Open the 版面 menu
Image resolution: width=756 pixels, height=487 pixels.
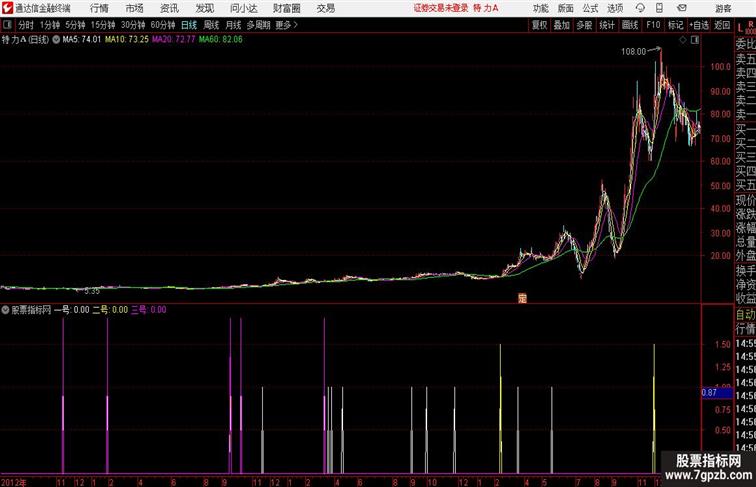(x=566, y=8)
